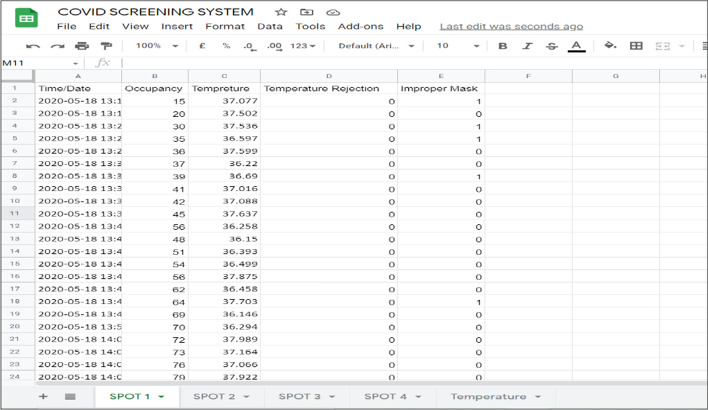This screenshot has width=708, height=410.
Task: Click the move to folder icon
Action: pos(307,12)
